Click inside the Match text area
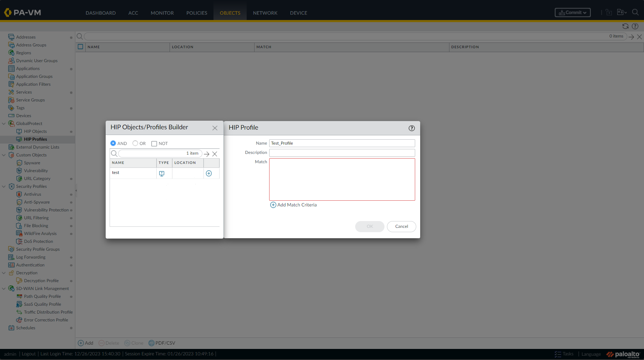Viewport: 644px width, 360px height. point(342,180)
